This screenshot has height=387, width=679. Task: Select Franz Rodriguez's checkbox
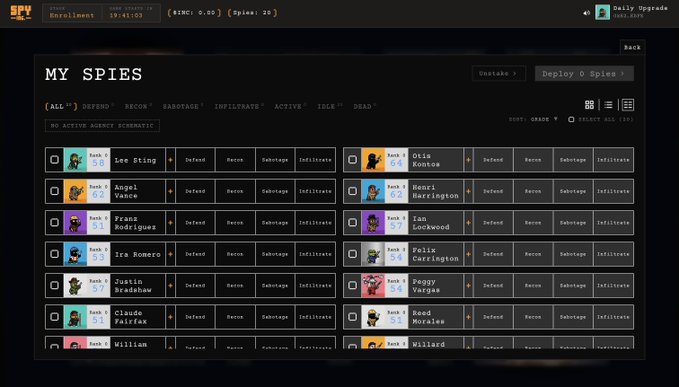[55, 223]
